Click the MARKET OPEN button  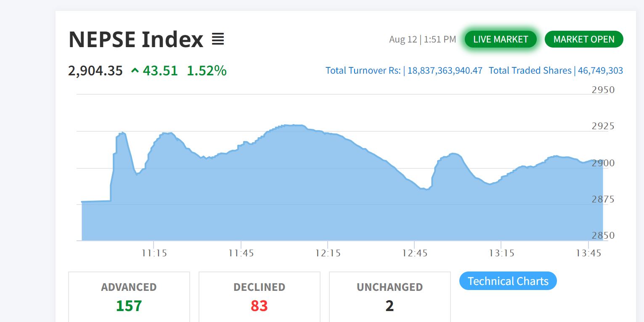(584, 39)
